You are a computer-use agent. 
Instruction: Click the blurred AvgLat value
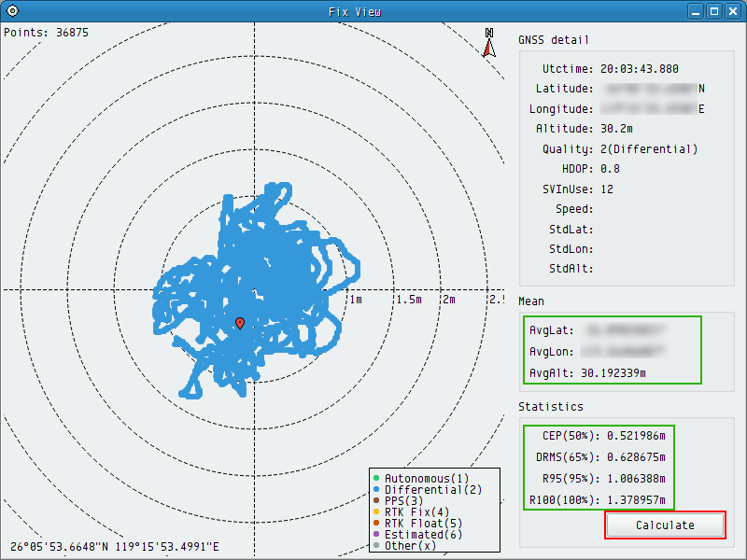(625, 329)
